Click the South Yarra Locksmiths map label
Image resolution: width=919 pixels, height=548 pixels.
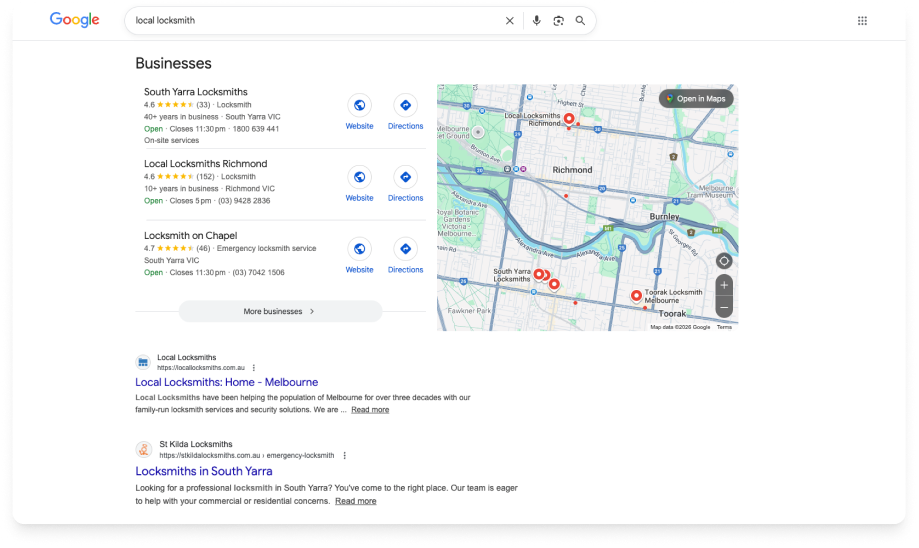coord(512,275)
